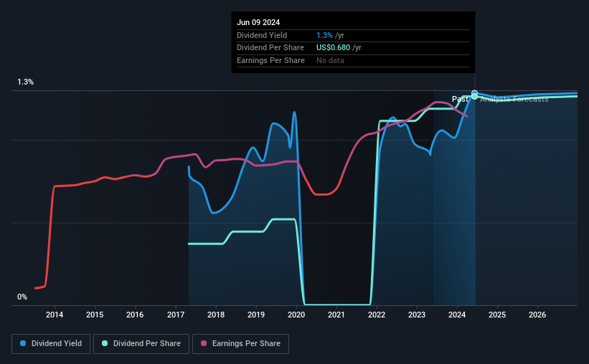Click the US$0.680 value in tooltip

(333, 48)
